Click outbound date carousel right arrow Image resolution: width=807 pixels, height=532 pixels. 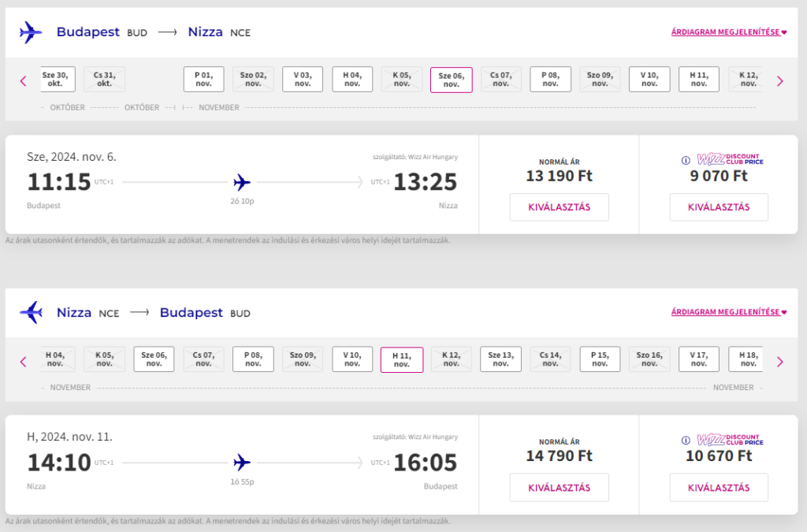point(780,80)
